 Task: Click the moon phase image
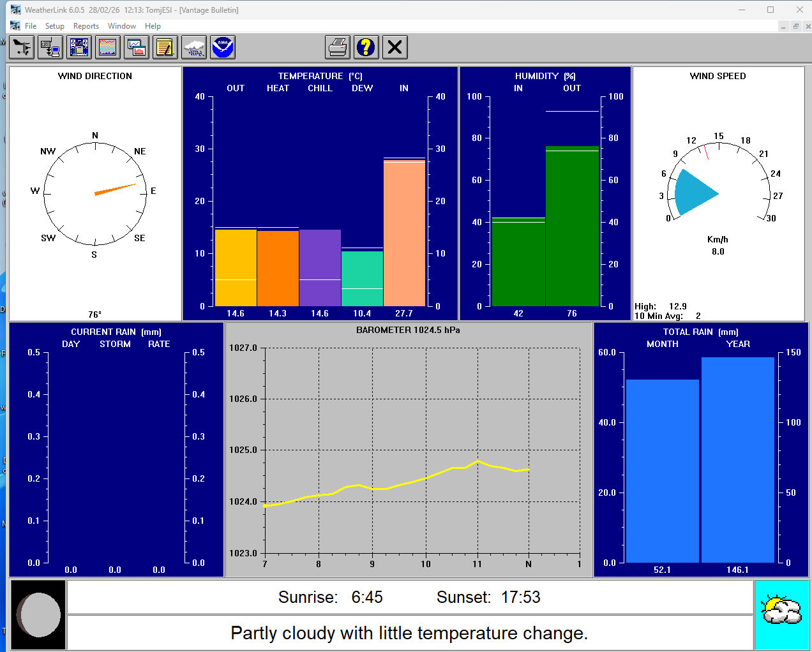pos(38,615)
